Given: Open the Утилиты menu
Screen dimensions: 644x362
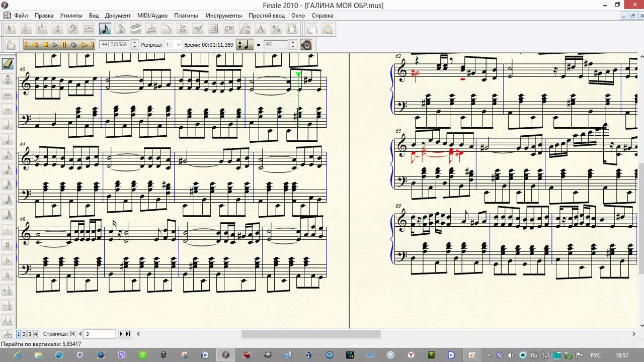Looking at the screenshot, I should [x=71, y=16].
